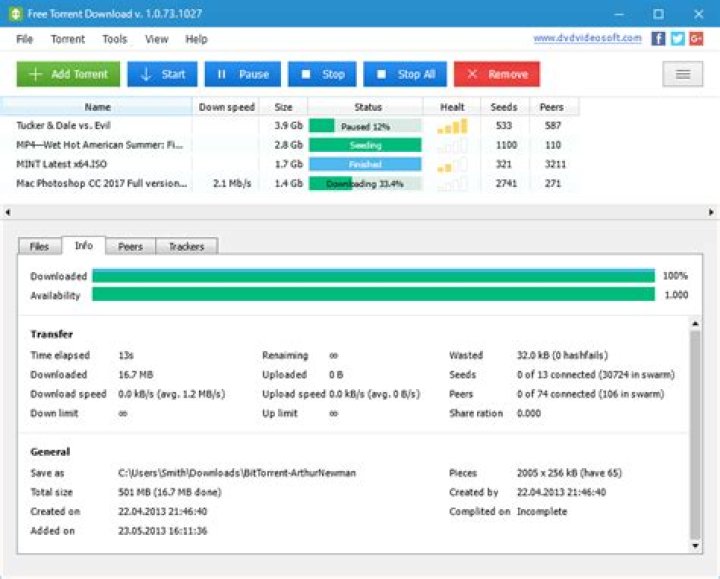Minimize the Free Torrent Download window
Viewport: 720px width, 579px height.
619,14
